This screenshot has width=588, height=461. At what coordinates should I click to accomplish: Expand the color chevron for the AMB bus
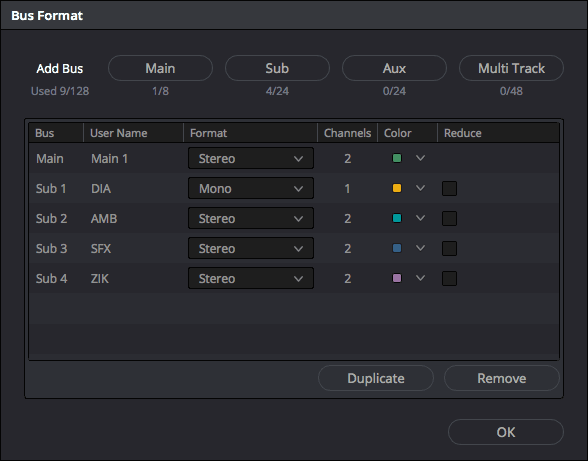pyautogui.click(x=420, y=218)
